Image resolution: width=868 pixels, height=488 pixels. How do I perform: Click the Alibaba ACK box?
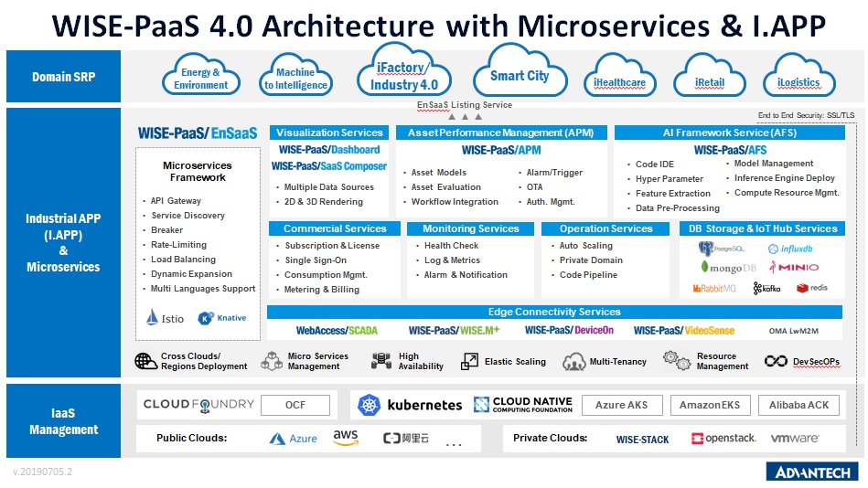pos(798,405)
